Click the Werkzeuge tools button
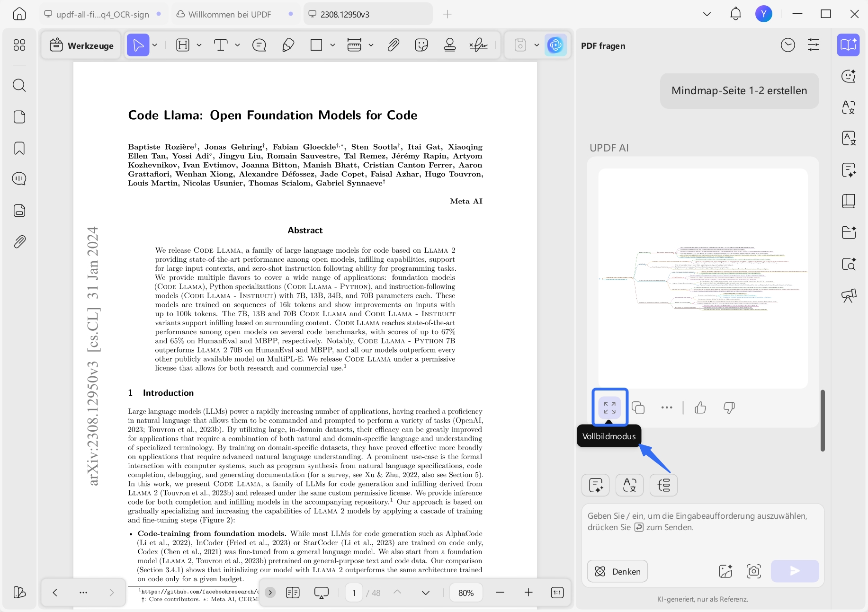Image resolution: width=868 pixels, height=612 pixels. coord(81,45)
